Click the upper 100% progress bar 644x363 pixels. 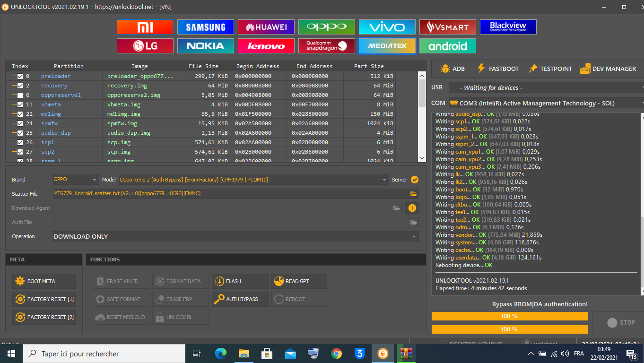point(510,316)
